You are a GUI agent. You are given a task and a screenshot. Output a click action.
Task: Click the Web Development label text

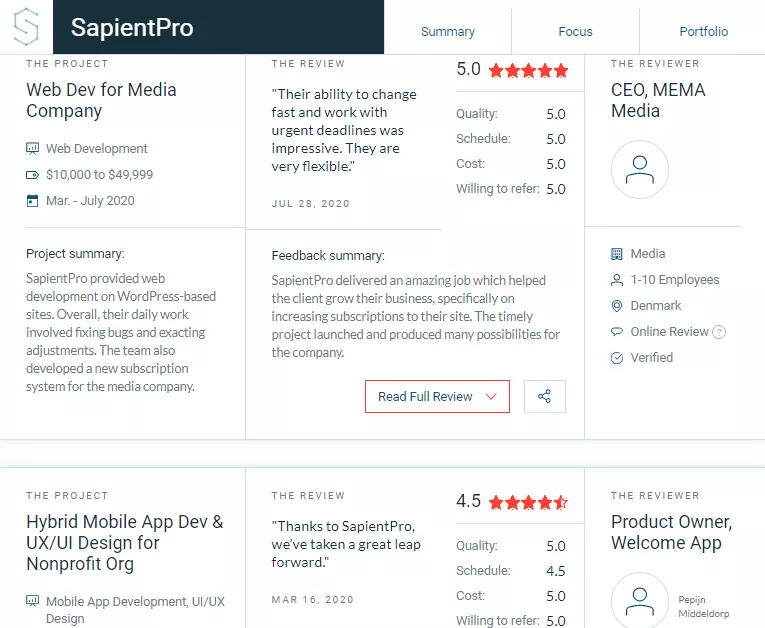point(97,148)
